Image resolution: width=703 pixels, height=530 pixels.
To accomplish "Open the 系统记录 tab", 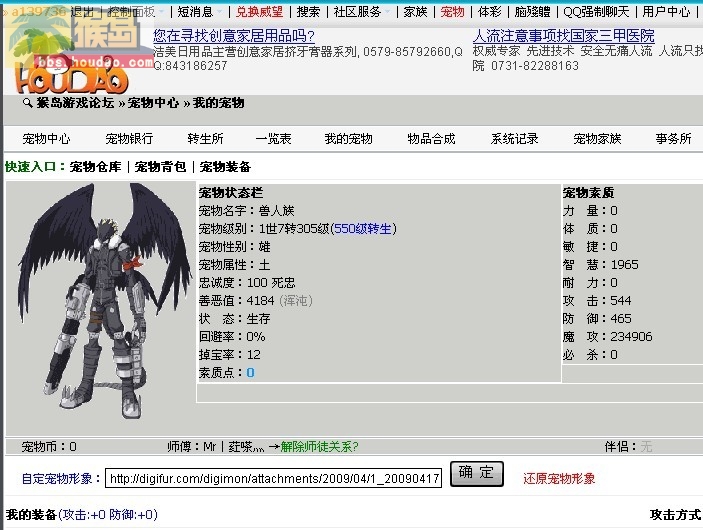I will (514, 139).
